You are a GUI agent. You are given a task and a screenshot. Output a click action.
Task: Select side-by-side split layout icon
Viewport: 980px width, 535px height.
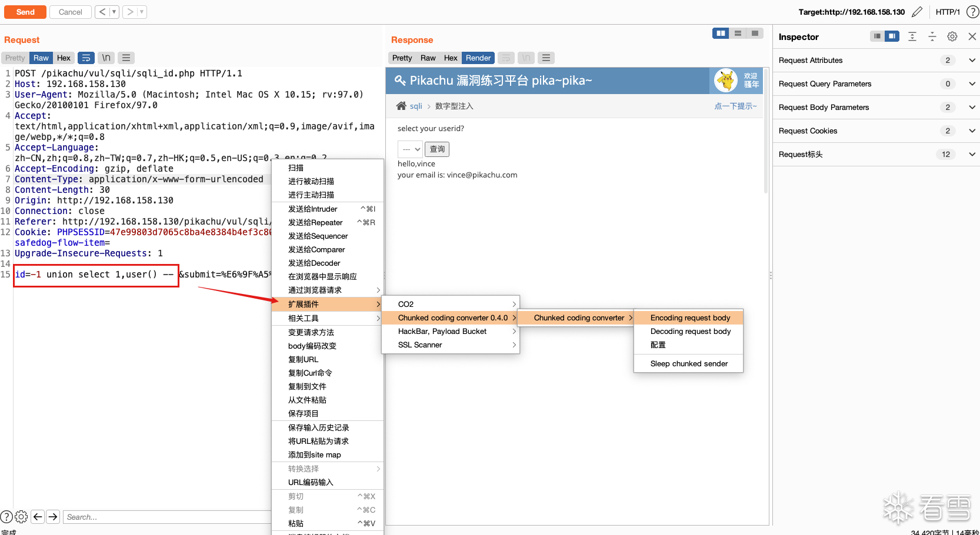click(x=721, y=34)
